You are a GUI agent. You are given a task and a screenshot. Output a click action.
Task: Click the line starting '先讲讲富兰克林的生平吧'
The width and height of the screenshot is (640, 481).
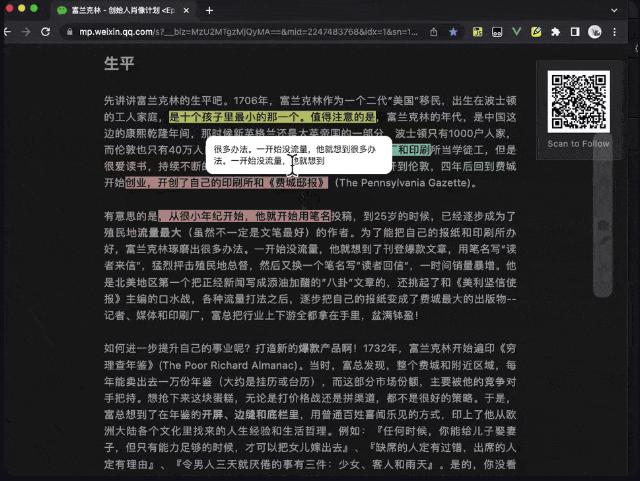click(x=310, y=100)
